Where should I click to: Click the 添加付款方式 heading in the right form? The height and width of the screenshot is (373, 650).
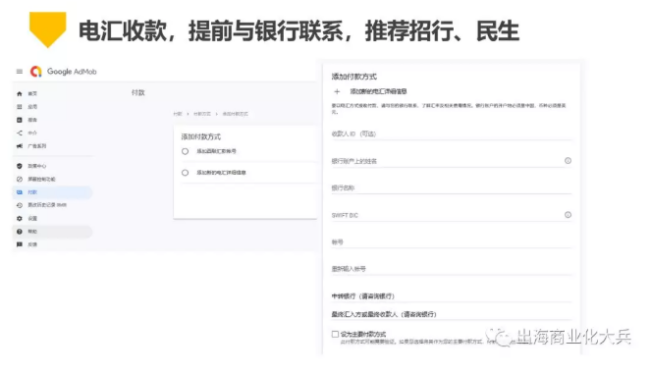pyautogui.click(x=354, y=77)
